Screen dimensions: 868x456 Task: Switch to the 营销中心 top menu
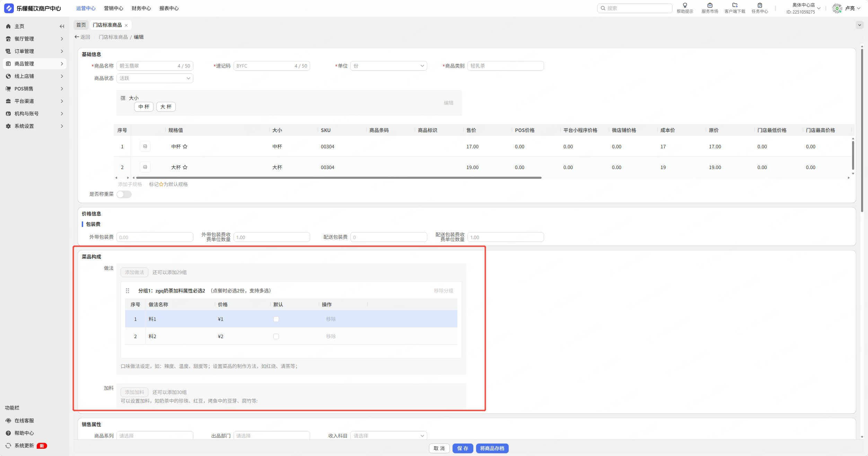[x=113, y=8]
